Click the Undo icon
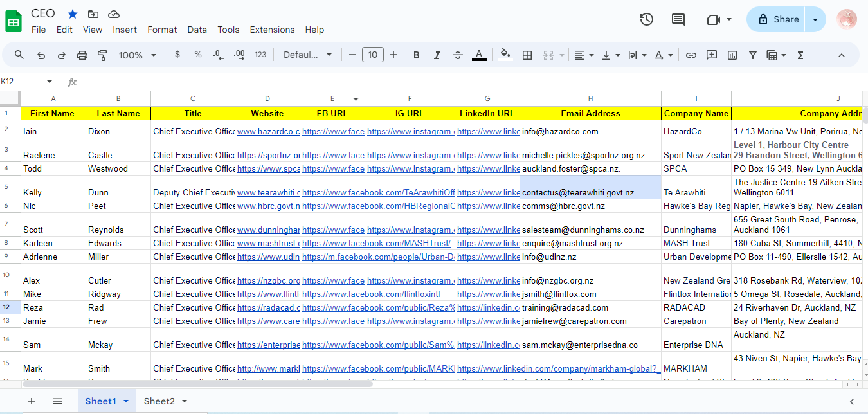Viewport: 868px width, 414px height. click(x=41, y=55)
